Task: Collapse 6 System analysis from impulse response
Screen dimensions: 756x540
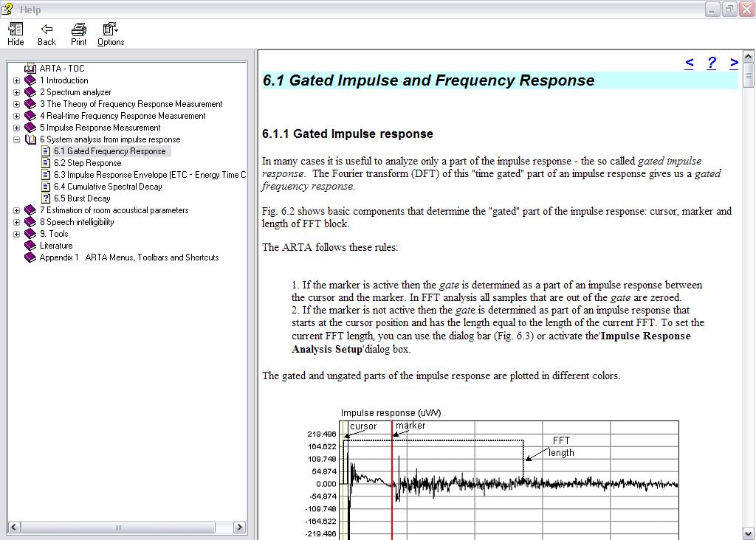Action: coord(16,139)
